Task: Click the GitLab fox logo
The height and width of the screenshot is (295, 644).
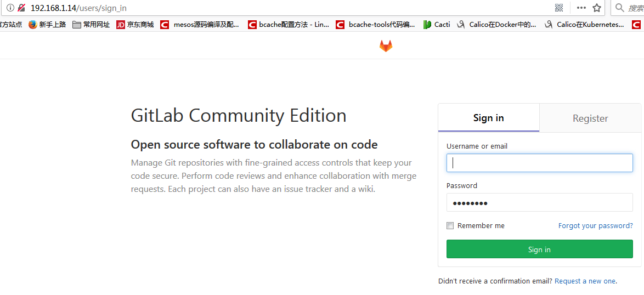Action: pyautogui.click(x=386, y=46)
